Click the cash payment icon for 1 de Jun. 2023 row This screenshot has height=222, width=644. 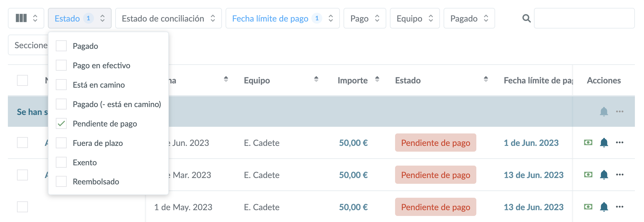coord(588,143)
